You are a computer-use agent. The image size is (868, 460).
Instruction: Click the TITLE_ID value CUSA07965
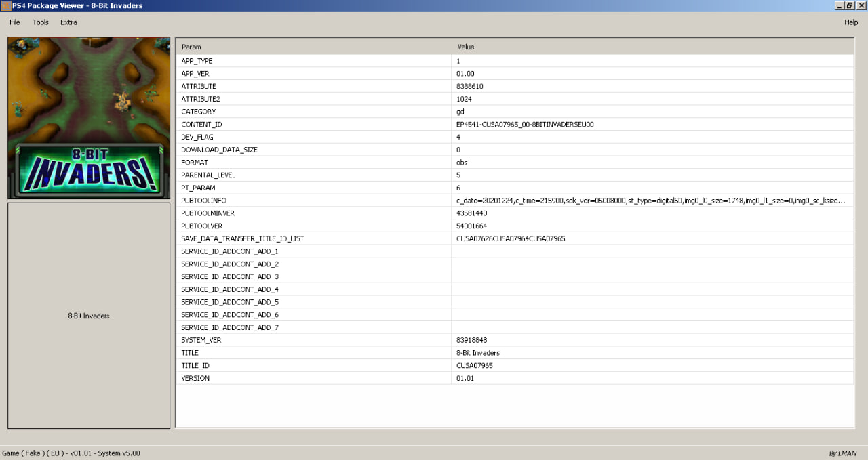474,365
